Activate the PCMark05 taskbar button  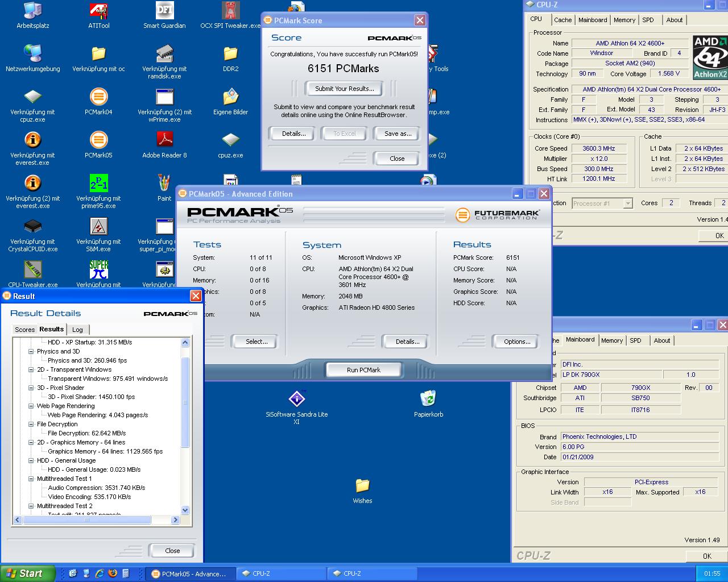[190, 573]
